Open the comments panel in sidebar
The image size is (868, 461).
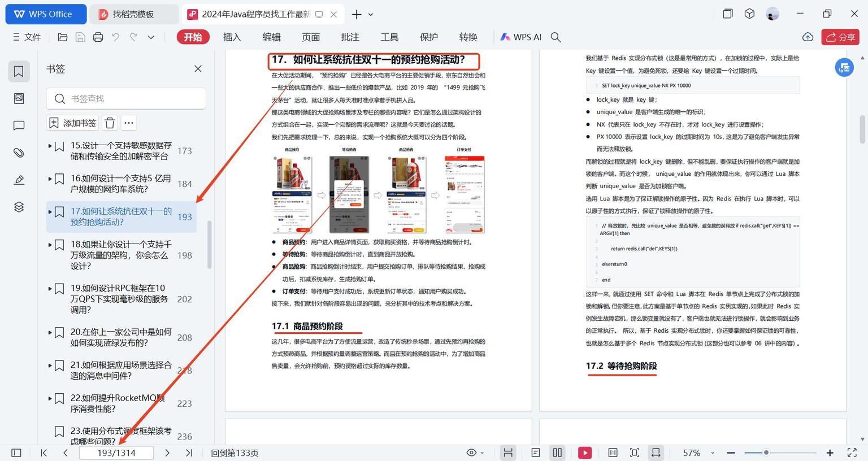pyautogui.click(x=19, y=125)
